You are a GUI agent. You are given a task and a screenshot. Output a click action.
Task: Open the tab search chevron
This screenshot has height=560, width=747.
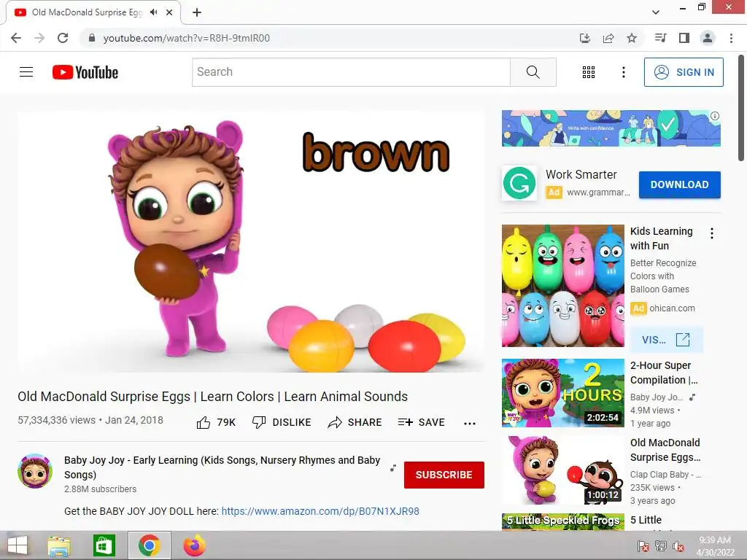pos(656,12)
